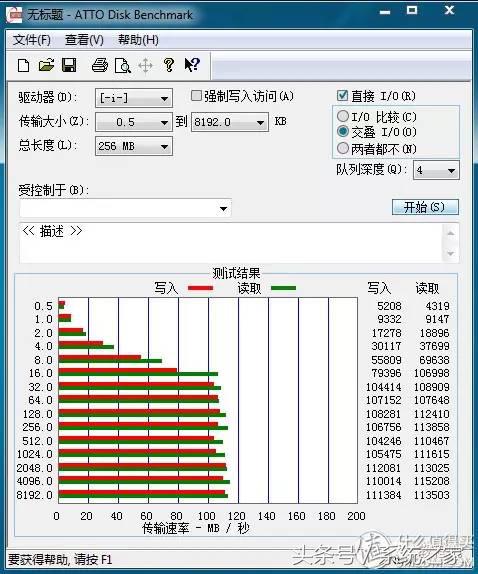Click the 传输速率 - MB / 秒 axis label
This screenshot has width=478, height=574.
(195, 528)
